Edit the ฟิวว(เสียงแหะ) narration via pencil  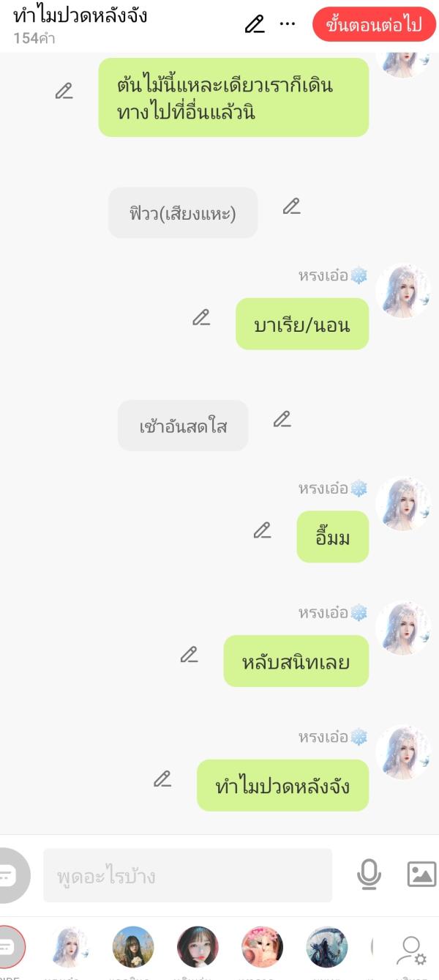click(292, 207)
